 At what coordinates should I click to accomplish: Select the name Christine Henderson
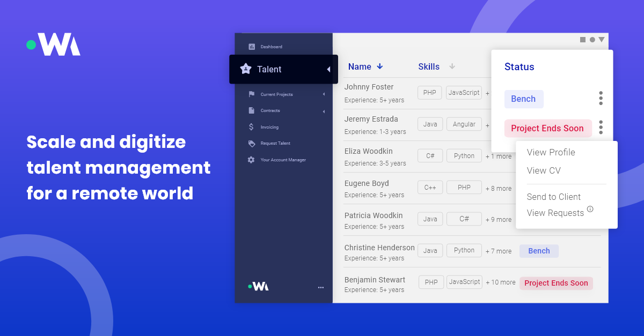coord(379,248)
